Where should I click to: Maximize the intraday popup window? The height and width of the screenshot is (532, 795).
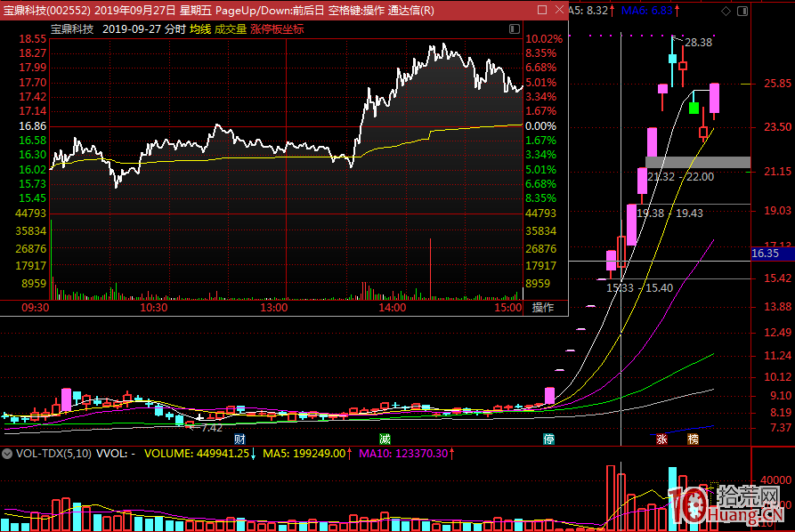[542, 10]
